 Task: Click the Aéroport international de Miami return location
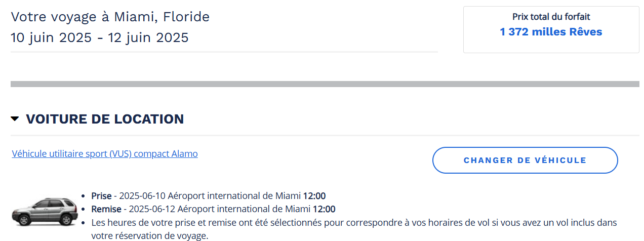pos(244,209)
